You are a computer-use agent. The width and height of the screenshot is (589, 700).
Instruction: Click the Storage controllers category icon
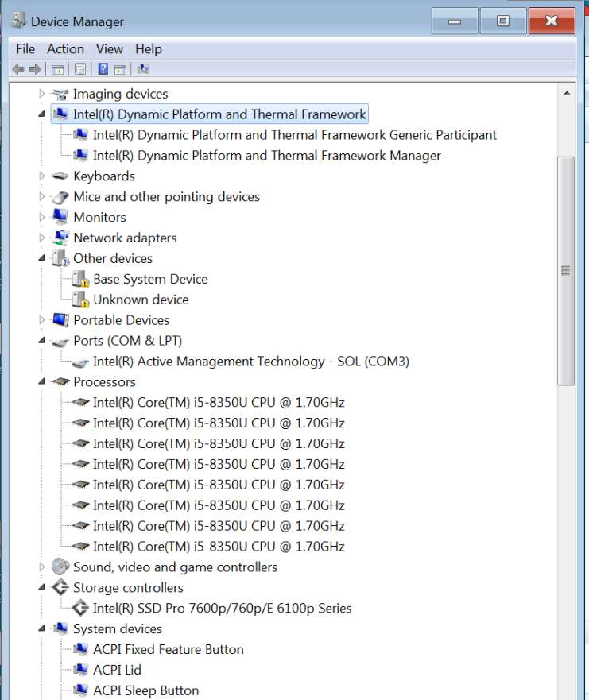(60, 587)
